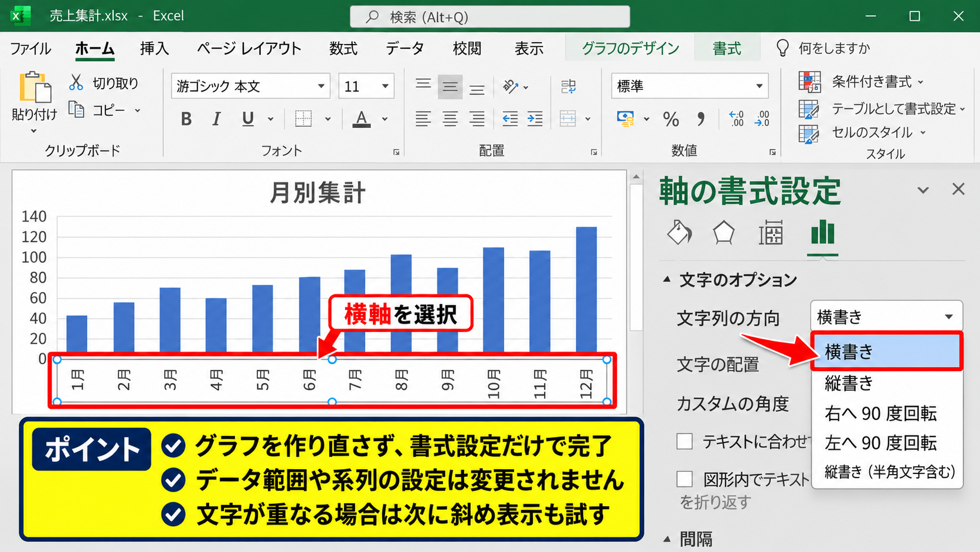Image resolution: width=980 pixels, height=552 pixels.
Task: Click the text orientation icon
Action: [x=511, y=87]
